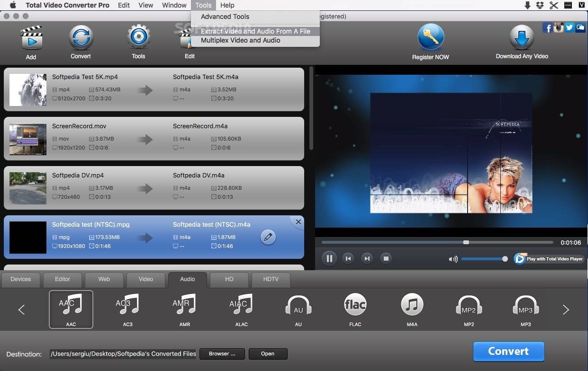
Task: Open the Window menu
Action: coord(174,5)
